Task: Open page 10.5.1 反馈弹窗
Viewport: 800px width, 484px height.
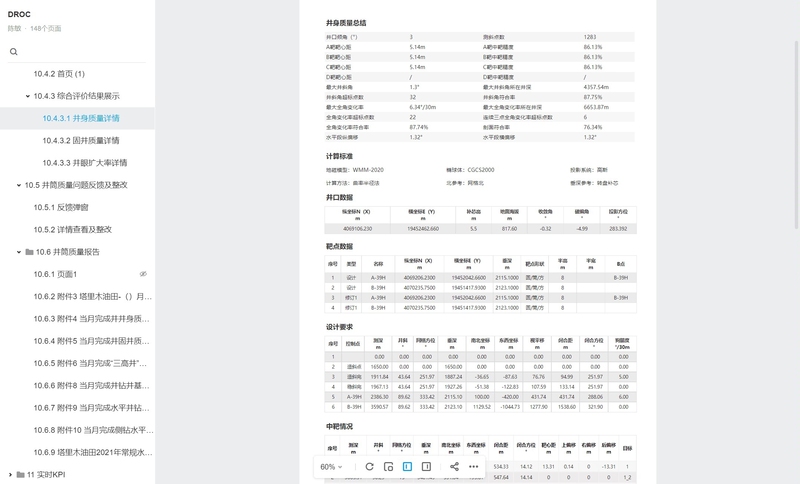Action: point(61,208)
